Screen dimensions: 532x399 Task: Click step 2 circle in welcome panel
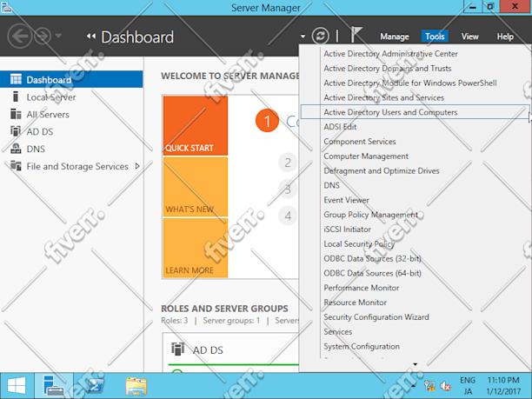point(288,163)
